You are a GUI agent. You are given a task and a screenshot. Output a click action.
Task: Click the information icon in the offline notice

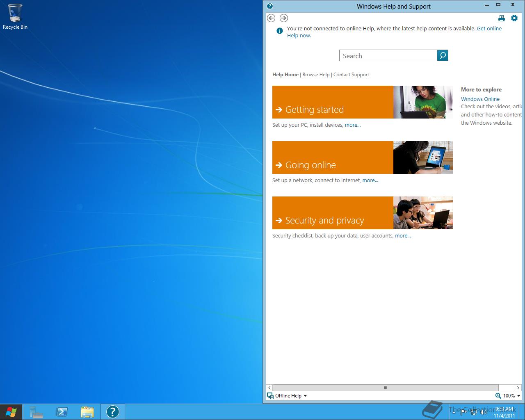[x=280, y=31]
